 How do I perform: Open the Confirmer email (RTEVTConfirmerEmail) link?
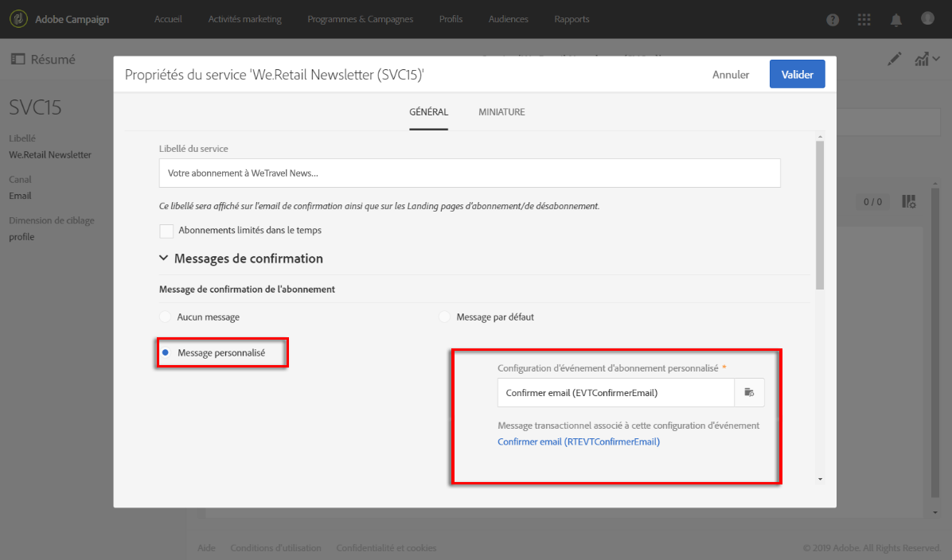coord(579,441)
